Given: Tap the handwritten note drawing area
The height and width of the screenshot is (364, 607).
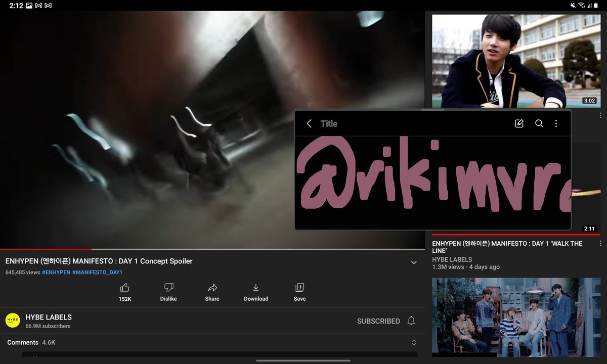Looking at the screenshot, I should click(x=433, y=183).
